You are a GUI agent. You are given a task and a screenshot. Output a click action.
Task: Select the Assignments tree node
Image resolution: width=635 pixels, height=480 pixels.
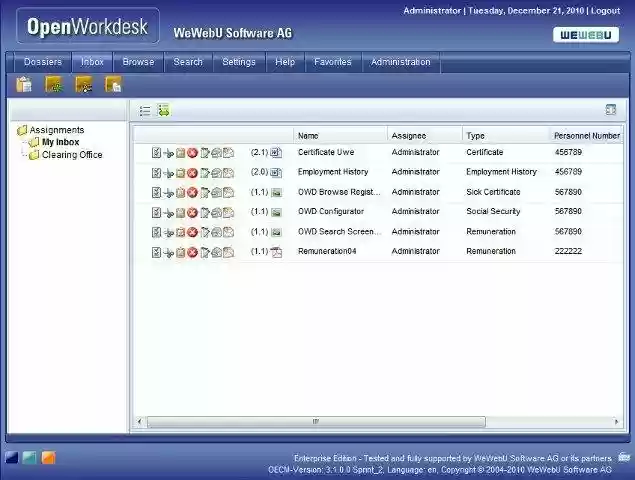click(57, 130)
